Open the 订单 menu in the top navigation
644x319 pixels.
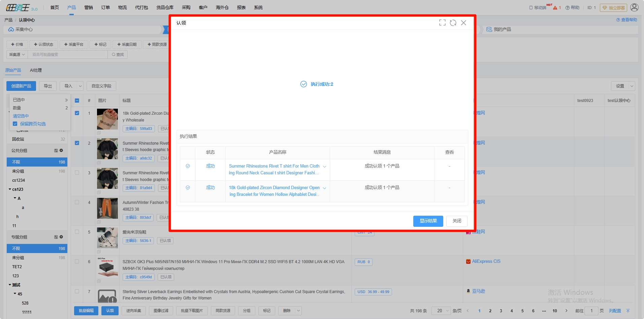[x=105, y=7]
